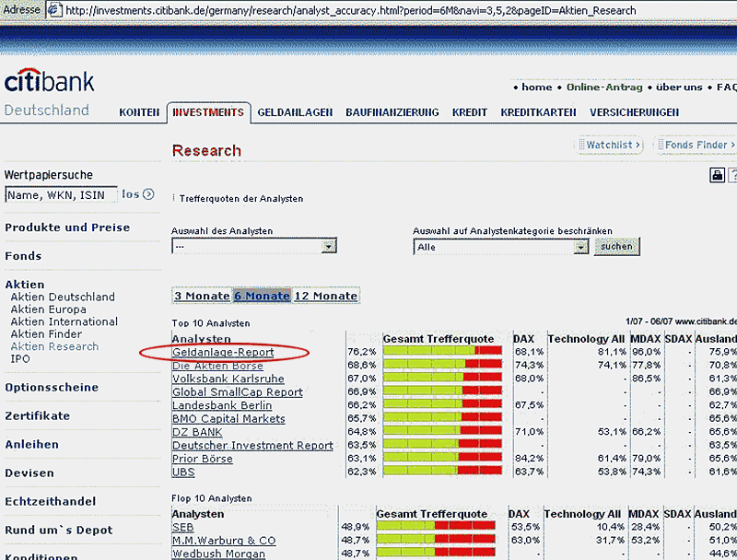Open the Echtzeithandel sidebar section
The width and height of the screenshot is (737, 560).
(x=50, y=502)
